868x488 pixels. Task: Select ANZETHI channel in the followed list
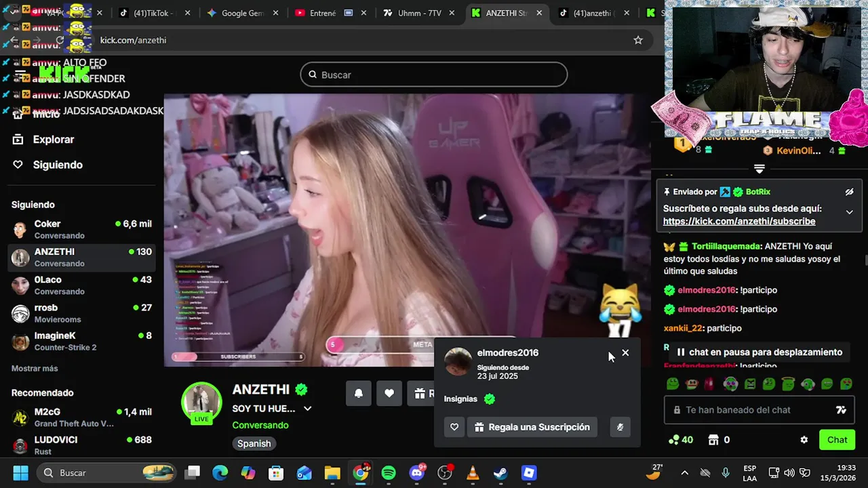81,257
